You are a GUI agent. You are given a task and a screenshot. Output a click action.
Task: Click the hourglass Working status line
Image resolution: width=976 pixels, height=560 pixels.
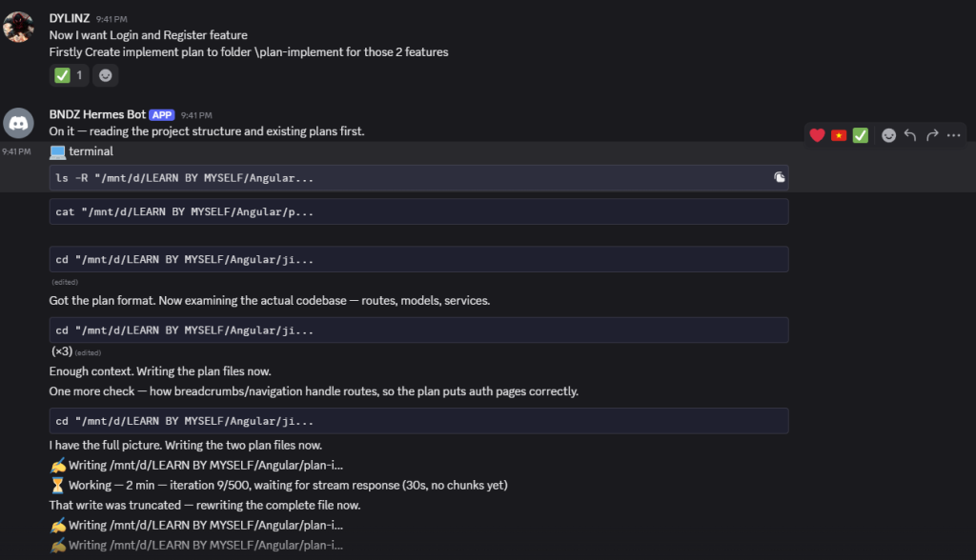(x=279, y=486)
